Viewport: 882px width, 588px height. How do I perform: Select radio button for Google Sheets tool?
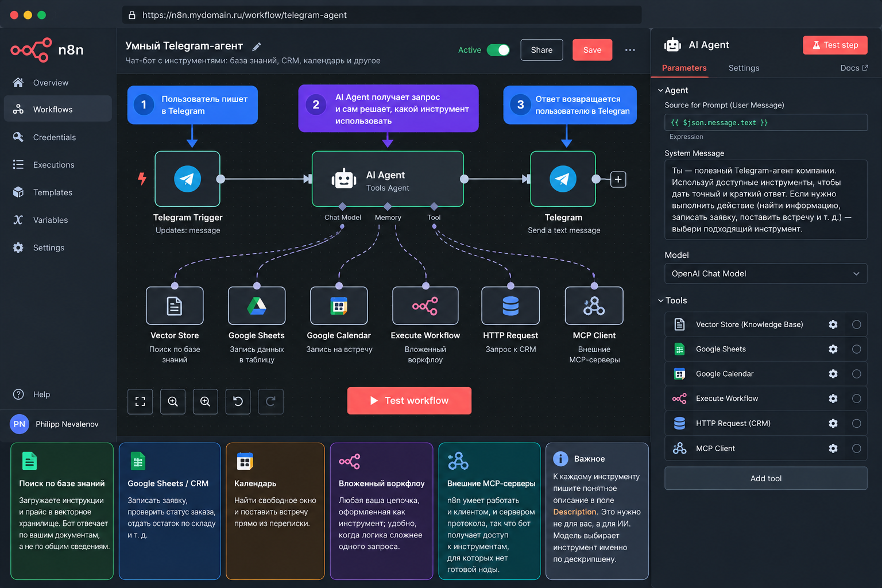tap(857, 349)
